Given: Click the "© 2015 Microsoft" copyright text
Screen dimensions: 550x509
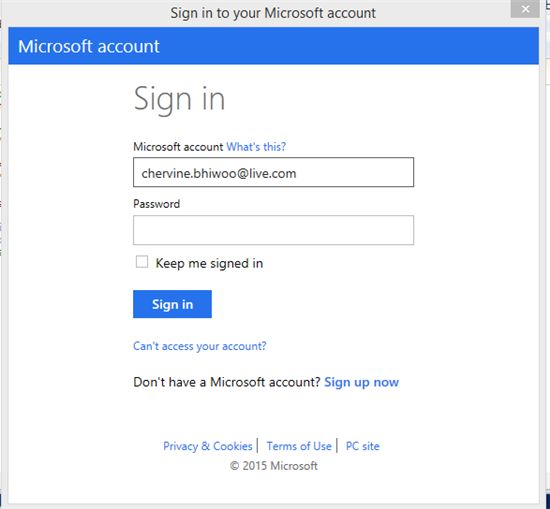Looking at the screenshot, I should coord(274,466).
